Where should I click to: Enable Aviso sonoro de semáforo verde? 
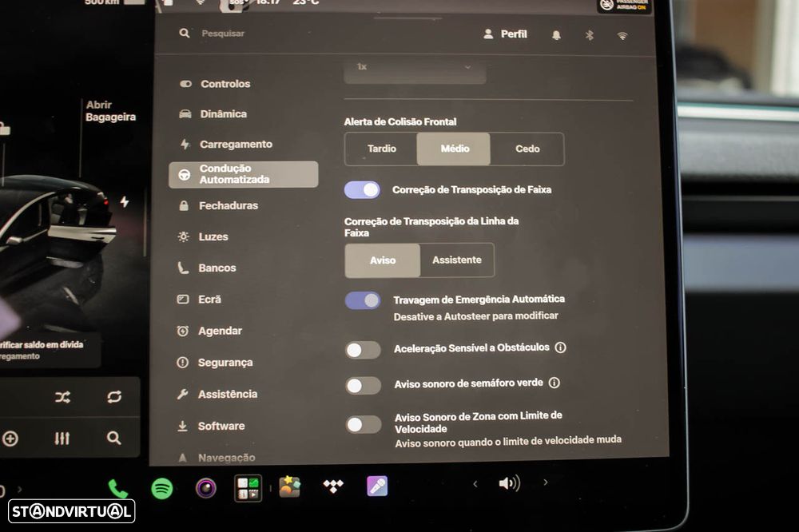363,385
